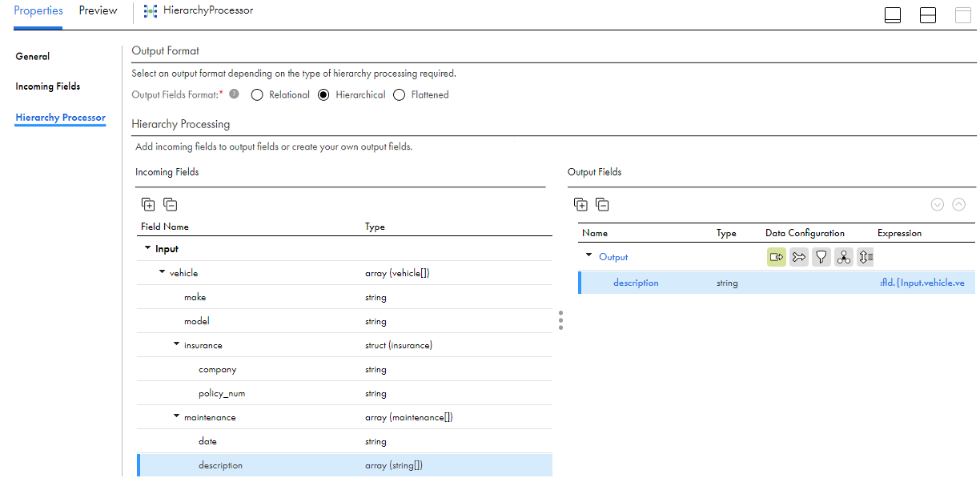This screenshot has width=980, height=482.
Task: Move output field down arrow icon
Action: point(938,204)
